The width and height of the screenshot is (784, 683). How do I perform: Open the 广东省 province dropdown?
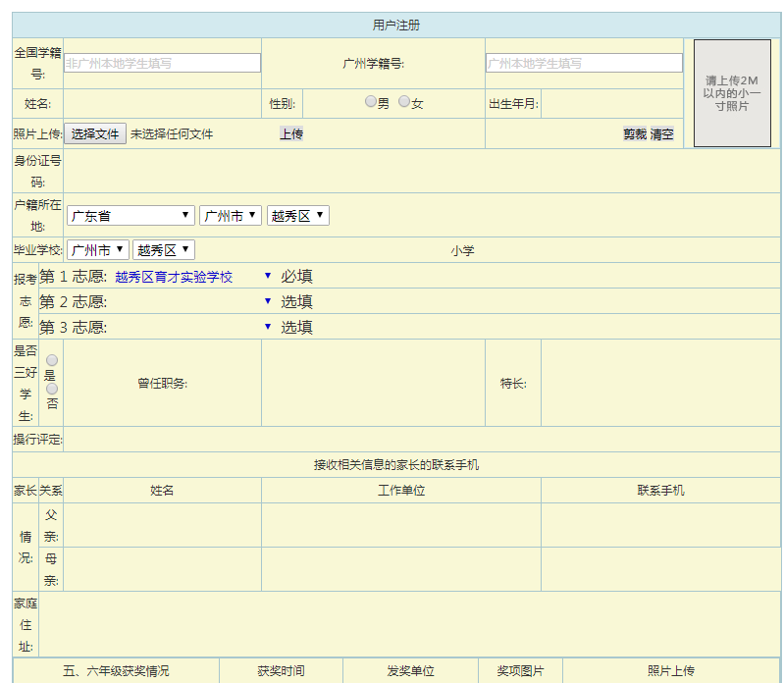click(131, 216)
